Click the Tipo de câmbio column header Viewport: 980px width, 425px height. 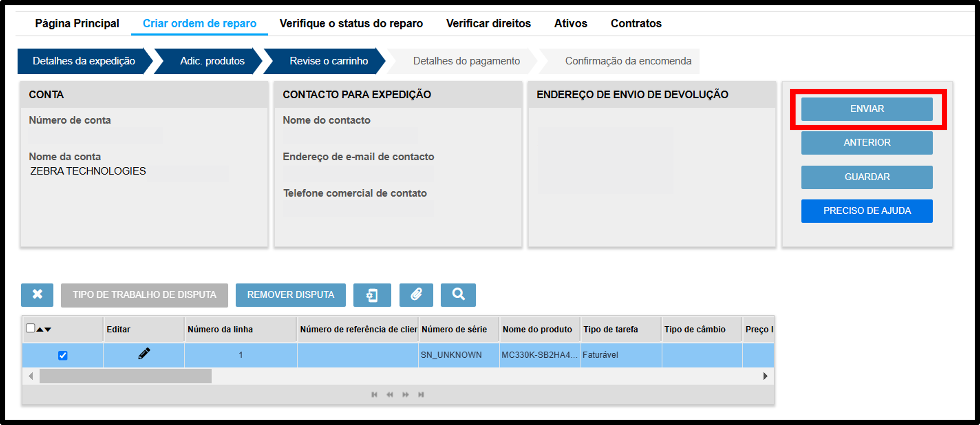tap(702, 329)
